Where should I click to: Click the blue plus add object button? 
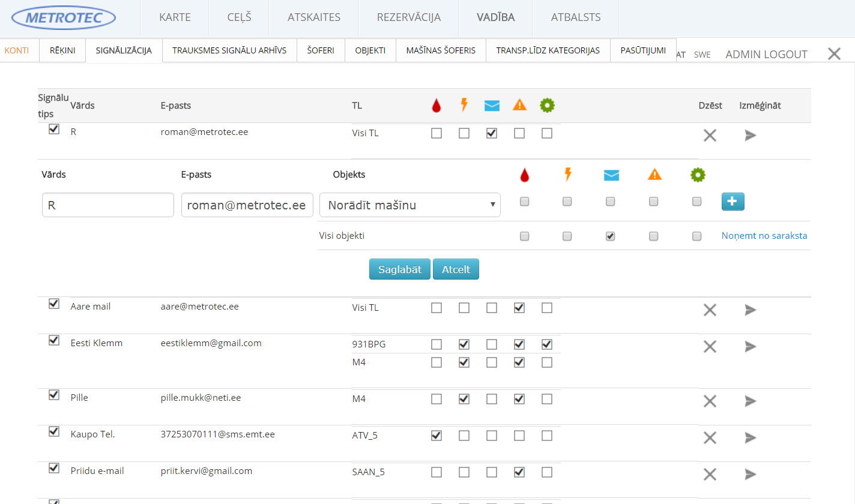point(733,202)
